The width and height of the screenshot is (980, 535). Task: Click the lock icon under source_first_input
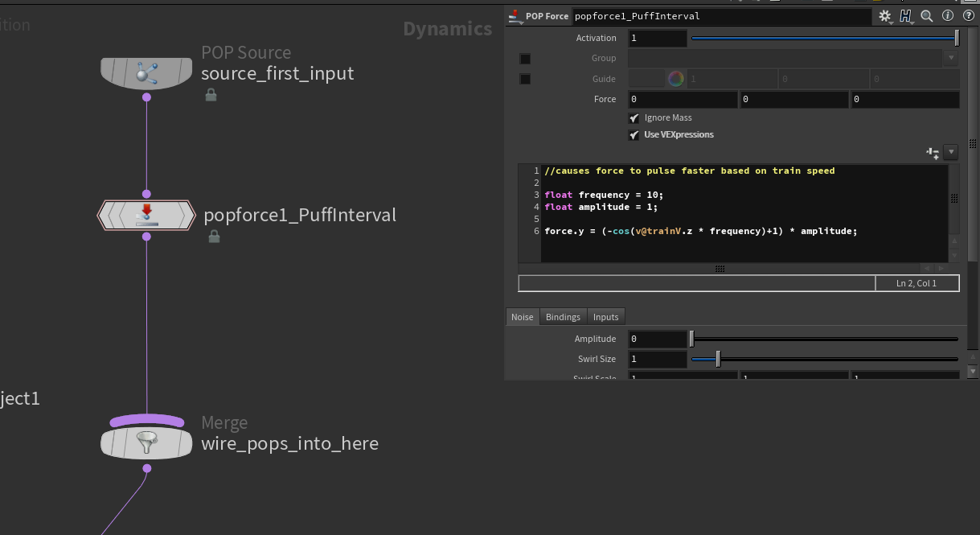coord(211,95)
